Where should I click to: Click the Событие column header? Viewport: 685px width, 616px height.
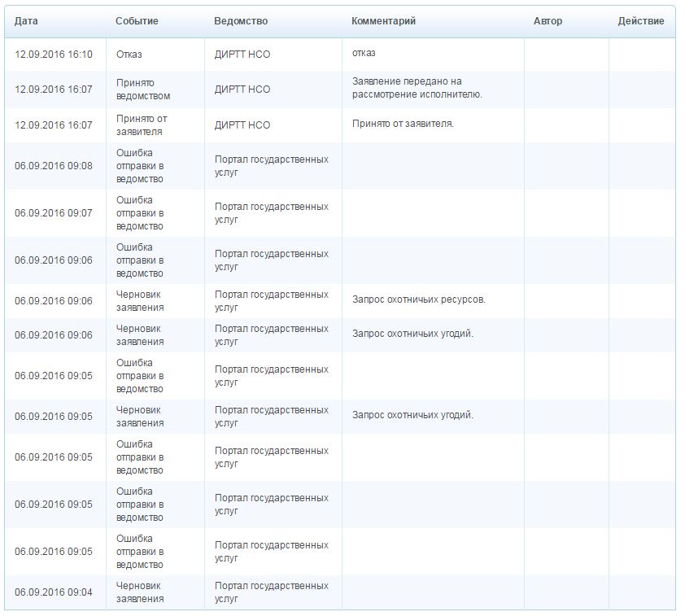pos(137,21)
